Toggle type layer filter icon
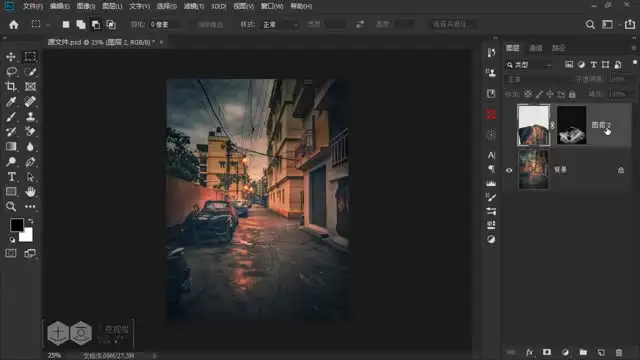 click(593, 64)
